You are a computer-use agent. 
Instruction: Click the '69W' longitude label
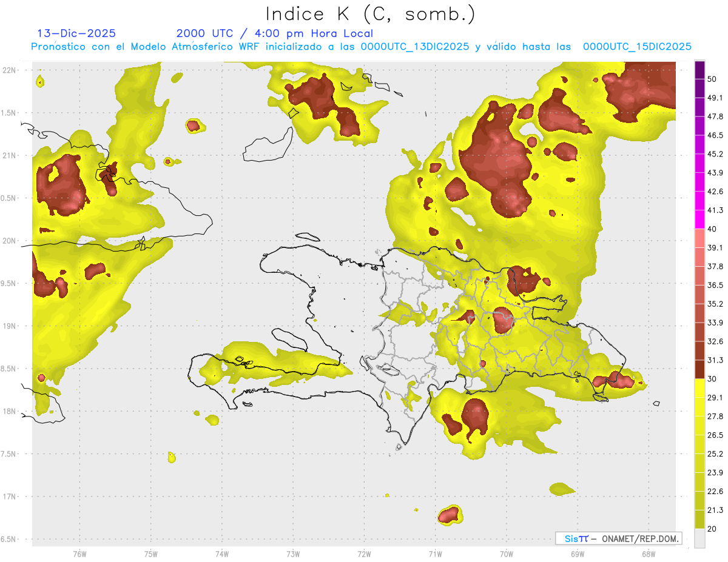[x=577, y=554]
